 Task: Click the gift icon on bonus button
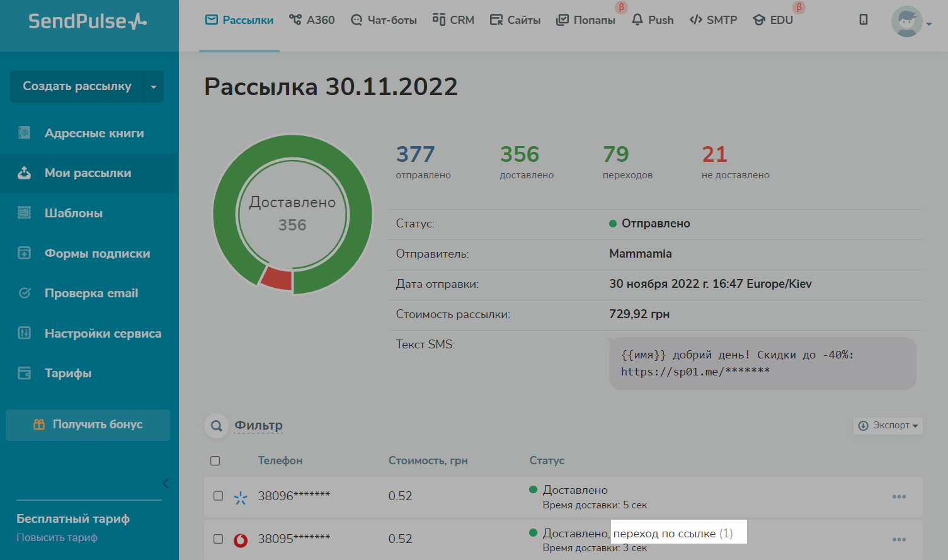(x=39, y=425)
